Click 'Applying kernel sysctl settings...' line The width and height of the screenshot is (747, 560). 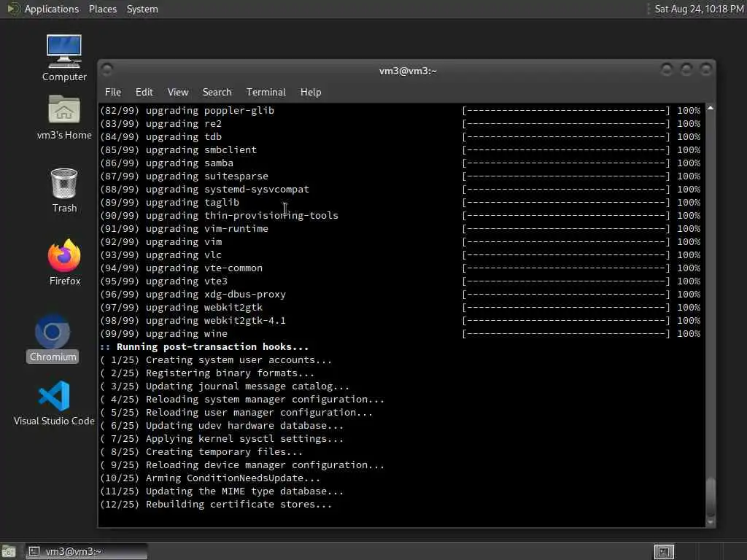[222, 438]
